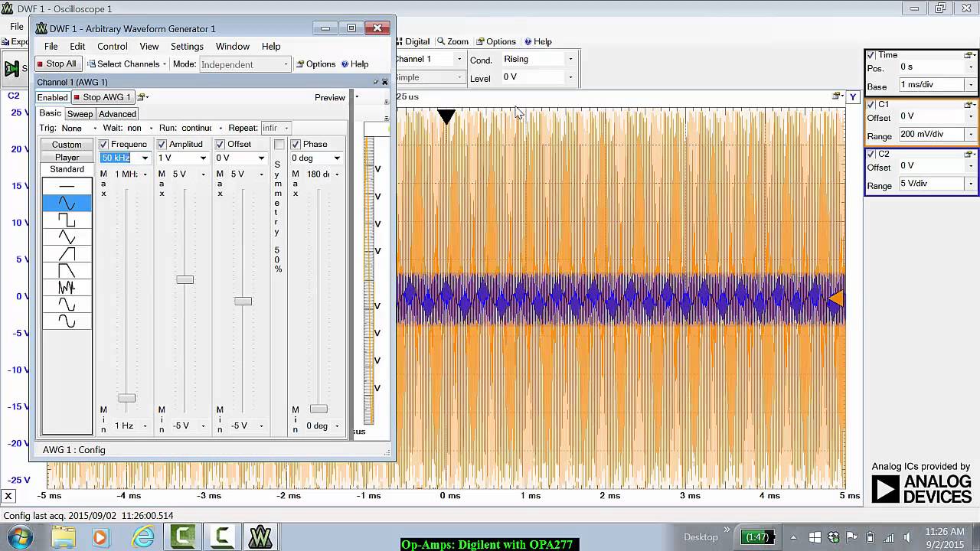
Task: Select the ramp-down waveform shape
Action: coord(67,270)
